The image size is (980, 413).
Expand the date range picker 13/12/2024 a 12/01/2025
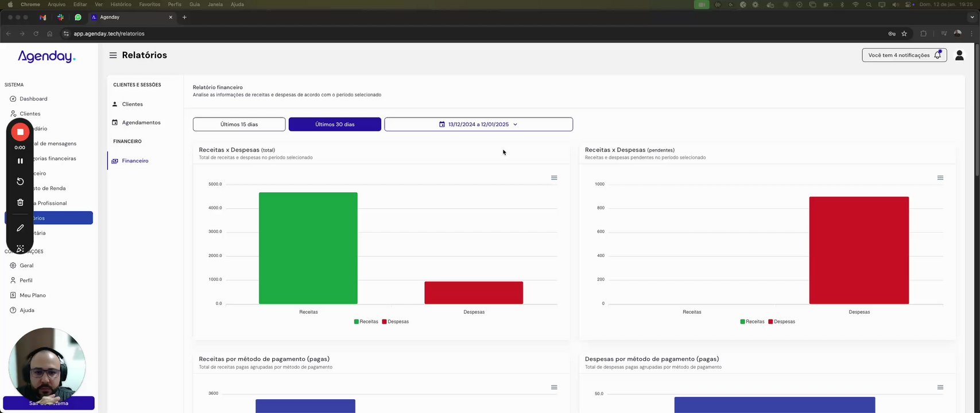(479, 124)
